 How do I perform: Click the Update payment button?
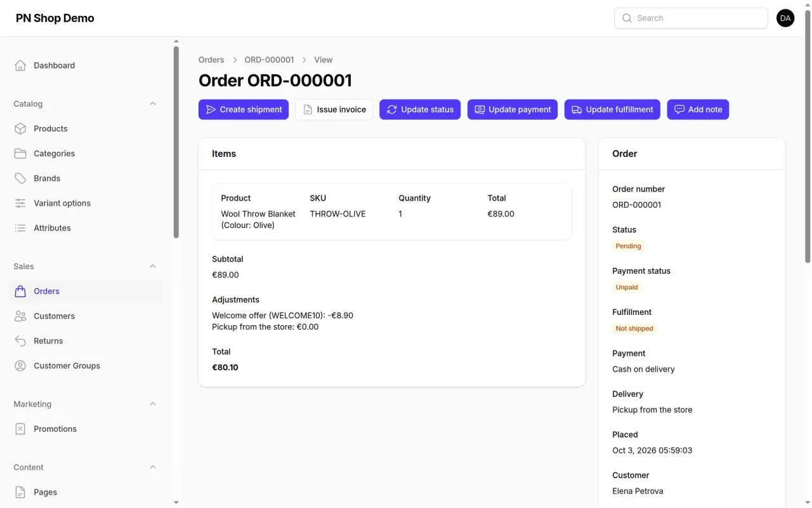(x=513, y=109)
